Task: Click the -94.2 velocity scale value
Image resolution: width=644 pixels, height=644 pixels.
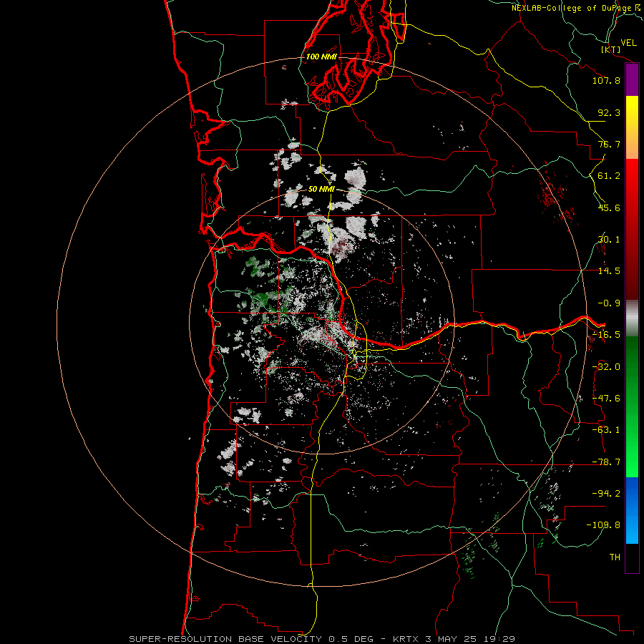Action: (x=606, y=493)
